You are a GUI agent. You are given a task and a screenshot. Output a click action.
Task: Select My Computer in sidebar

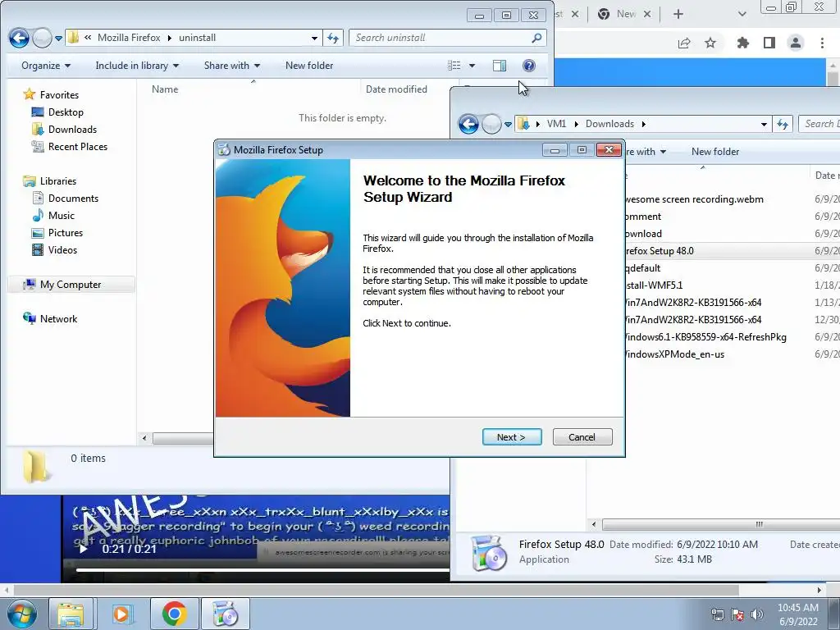click(71, 285)
